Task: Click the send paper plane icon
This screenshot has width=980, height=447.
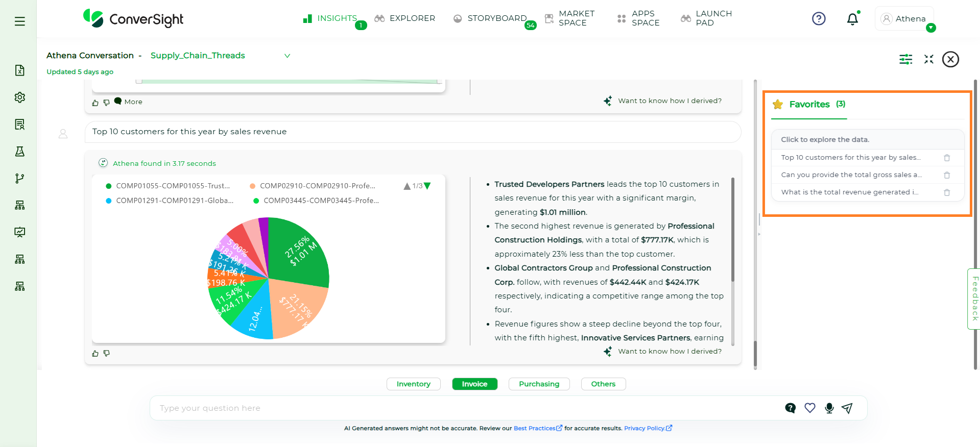Action: [847, 408]
